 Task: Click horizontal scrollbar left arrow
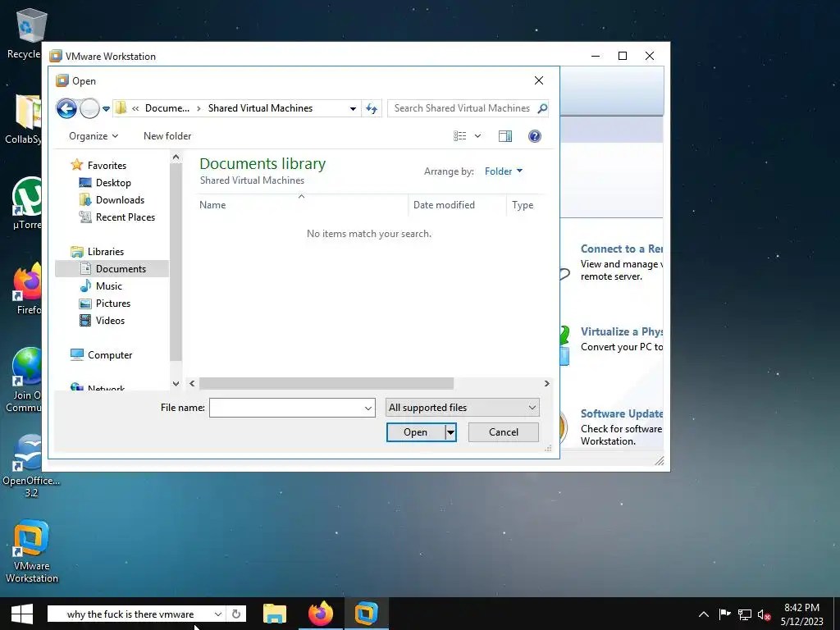(192, 384)
